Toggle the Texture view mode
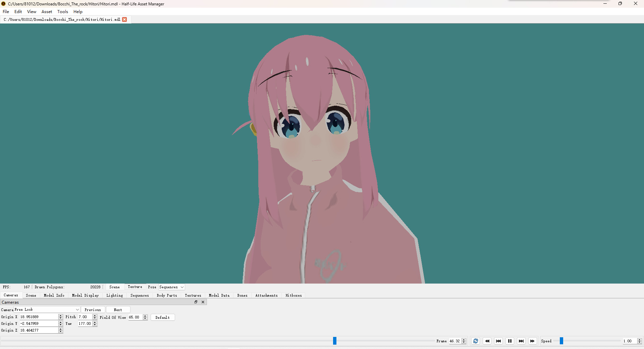Viewport: 644px width, 349px height. tap(135, 287)
